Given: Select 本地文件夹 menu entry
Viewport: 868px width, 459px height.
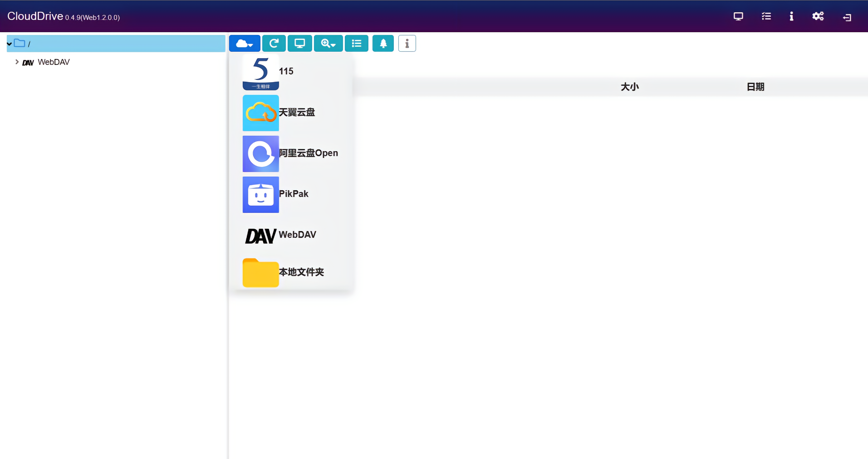Looking at the screenshot, I should [301, 272].
